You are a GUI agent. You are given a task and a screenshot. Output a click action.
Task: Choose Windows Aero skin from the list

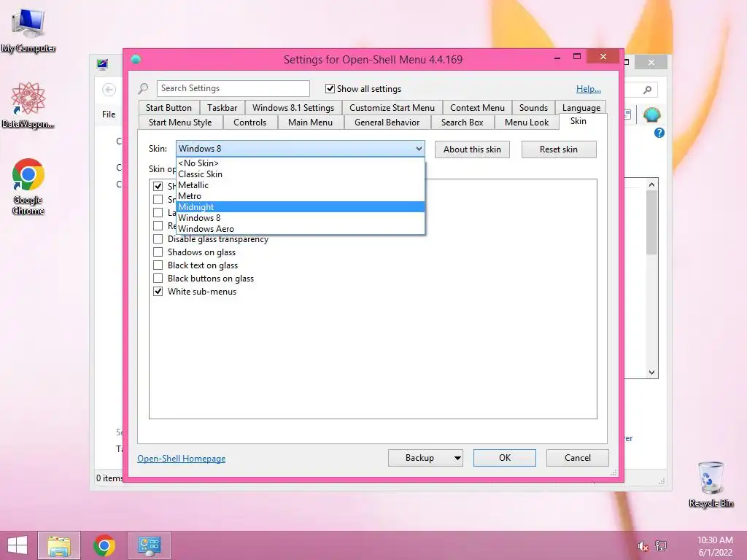pyautogui.click(x=300, y=229)
